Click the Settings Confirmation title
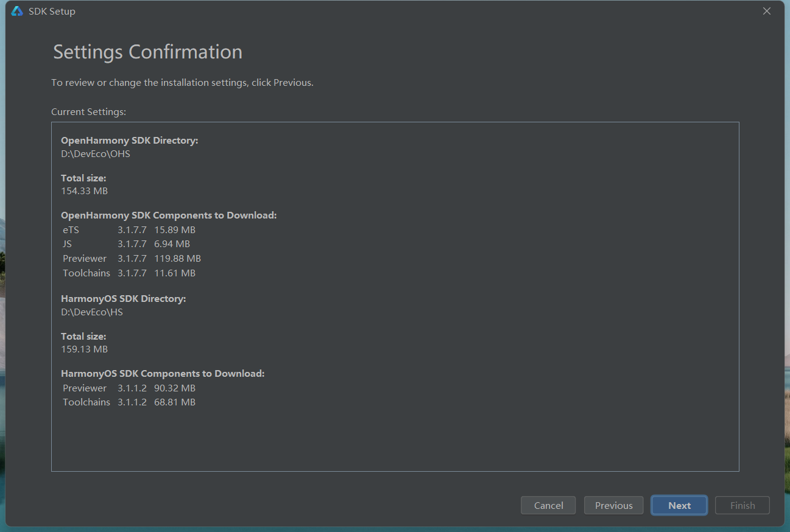The image size is (790, 532). click(147, 52)
